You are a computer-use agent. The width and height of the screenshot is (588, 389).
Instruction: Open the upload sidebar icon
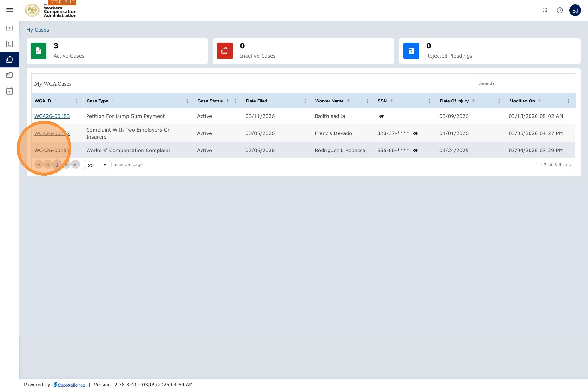click(9, 28)
